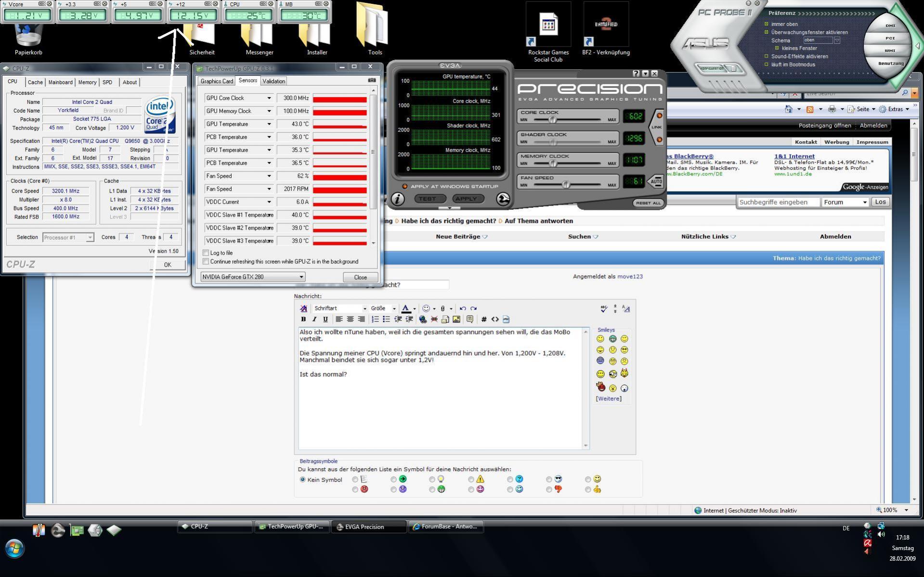Toggle Precision clock LINK indicator
The width and height of the screenshot is (924, 577).
656,127
